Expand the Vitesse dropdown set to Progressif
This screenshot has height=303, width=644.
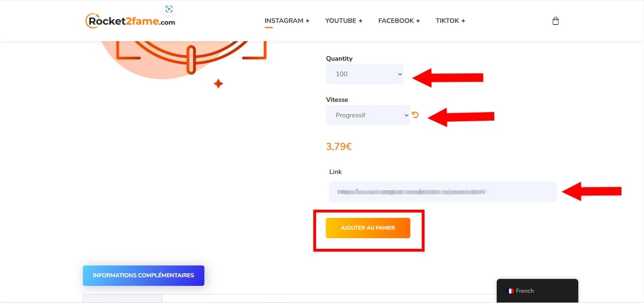368,115
